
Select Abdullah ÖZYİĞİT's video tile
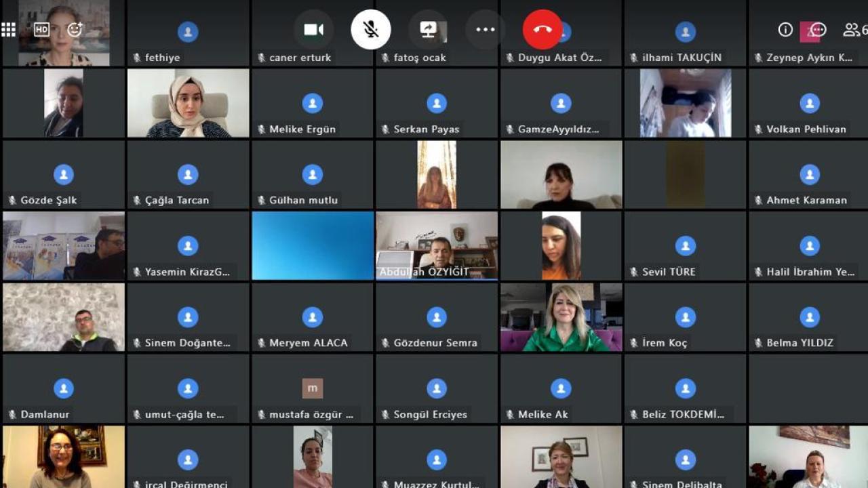point(437,245)
